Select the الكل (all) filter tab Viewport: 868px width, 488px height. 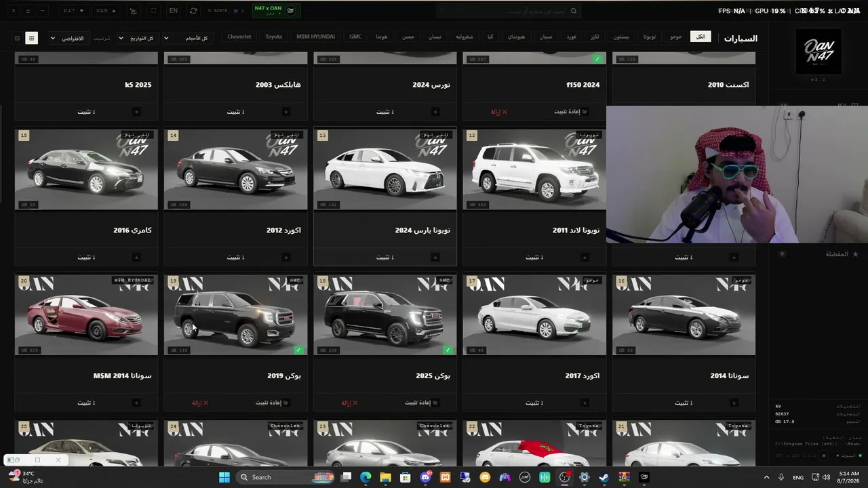[x=701, y=37]
